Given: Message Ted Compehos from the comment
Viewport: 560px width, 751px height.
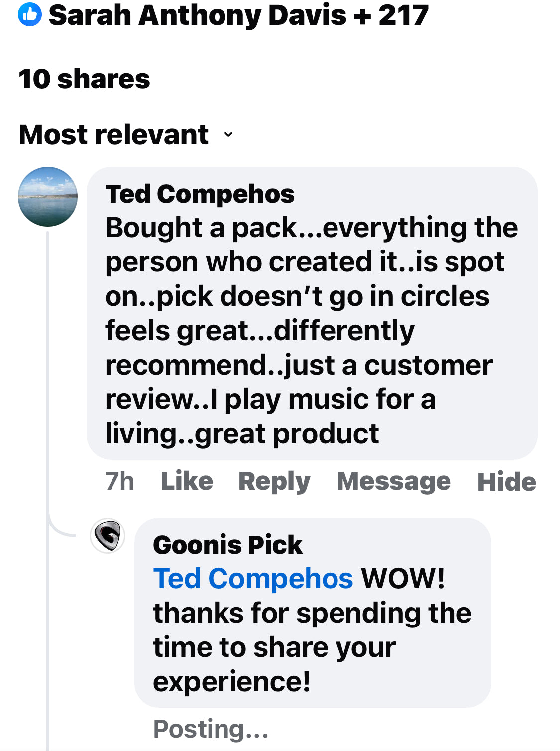Looking at the screenshot, I should coord(394,481).
